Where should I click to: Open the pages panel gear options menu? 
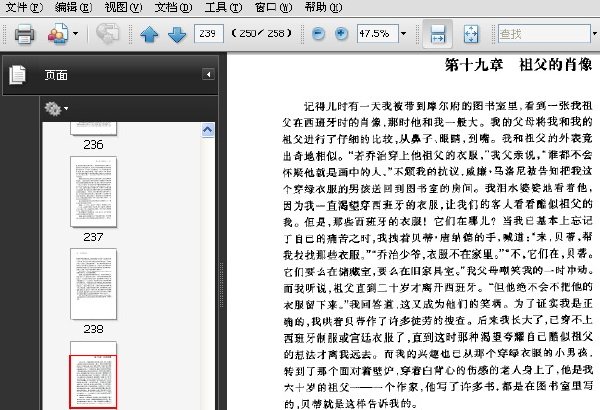(56, 109)
